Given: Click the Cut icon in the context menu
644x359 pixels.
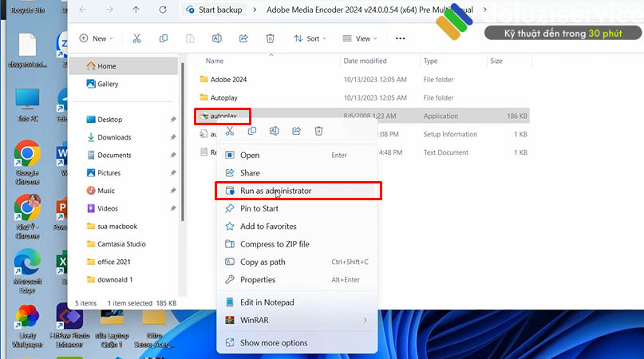Looking at the screenshot, I should pos(230,132).
